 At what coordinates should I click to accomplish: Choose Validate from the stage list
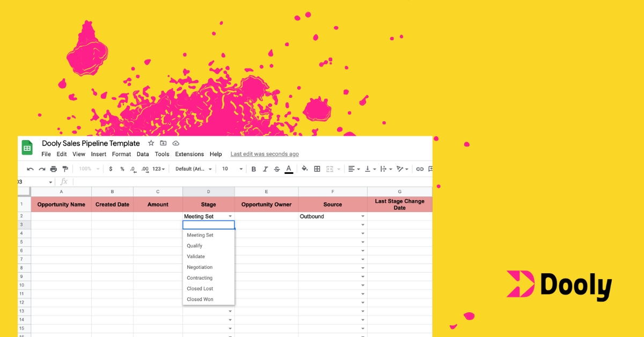pos(209,257)
